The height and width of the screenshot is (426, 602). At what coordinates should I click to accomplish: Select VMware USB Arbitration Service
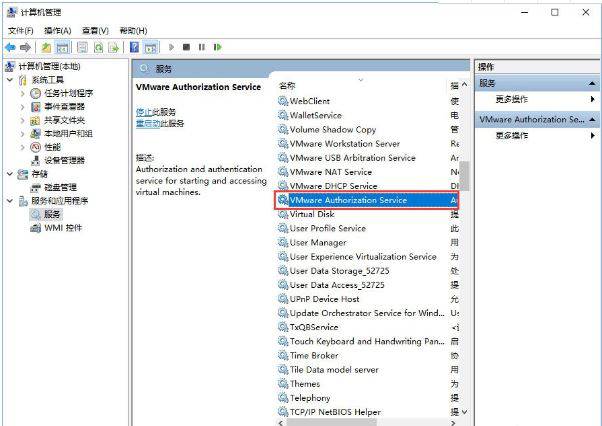click(x=367, y=158)
